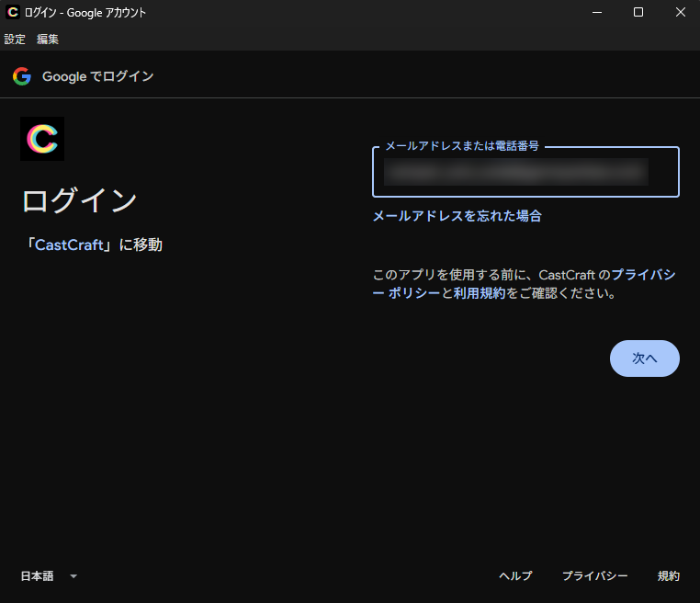Open the プライバシー footer link

coord(594,576)
